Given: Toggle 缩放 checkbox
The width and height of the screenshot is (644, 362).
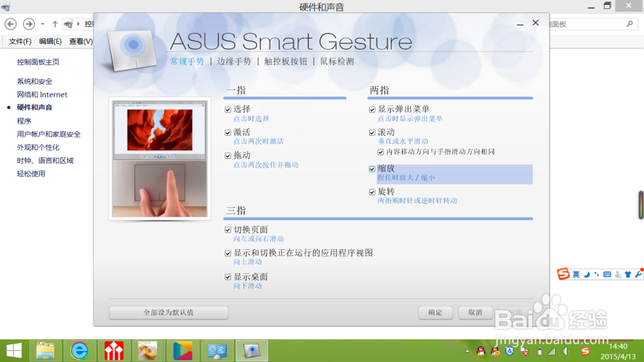Looking at the screenshot, I should coord(372,169).
